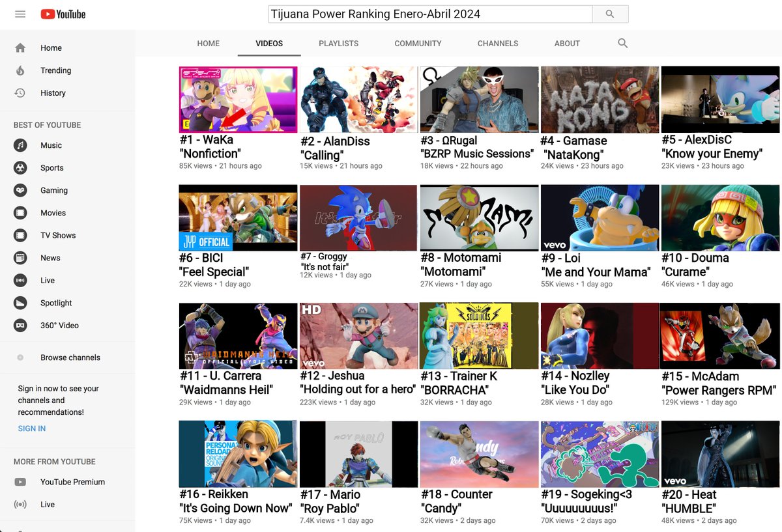Screen dimensions: 782x532
Task: Open the #11 U. Carrera thumbnail
Action: click(x=239, y=336)
